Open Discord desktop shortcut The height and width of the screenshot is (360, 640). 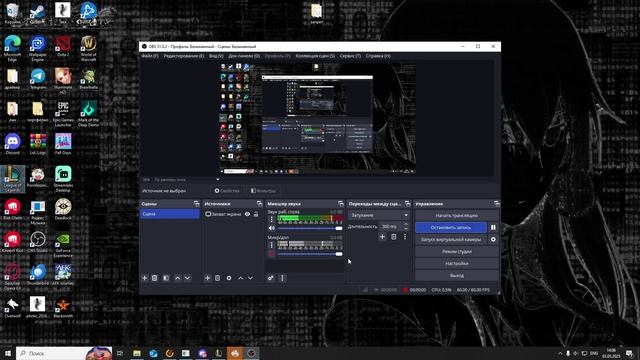coord(12,144)
